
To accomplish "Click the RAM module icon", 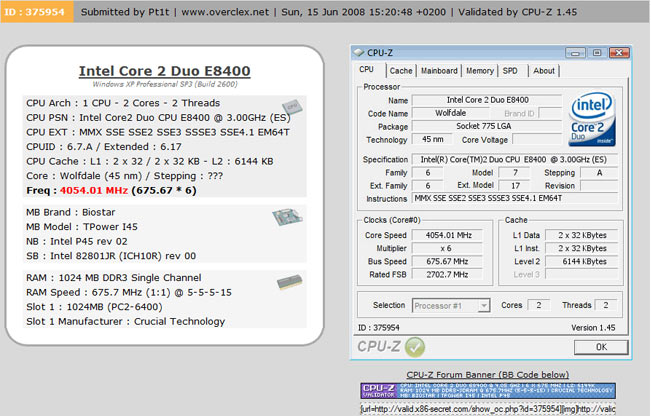I will click(289, 282).
